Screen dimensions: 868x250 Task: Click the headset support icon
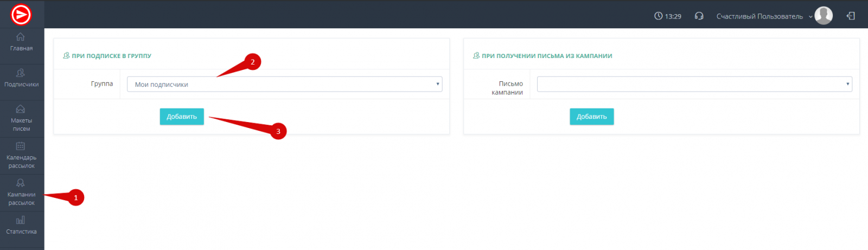(699, 16)
